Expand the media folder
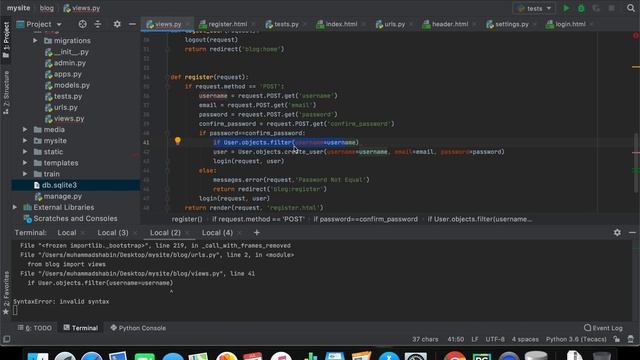This screenshot has width=640, height=360. point(25,129)
